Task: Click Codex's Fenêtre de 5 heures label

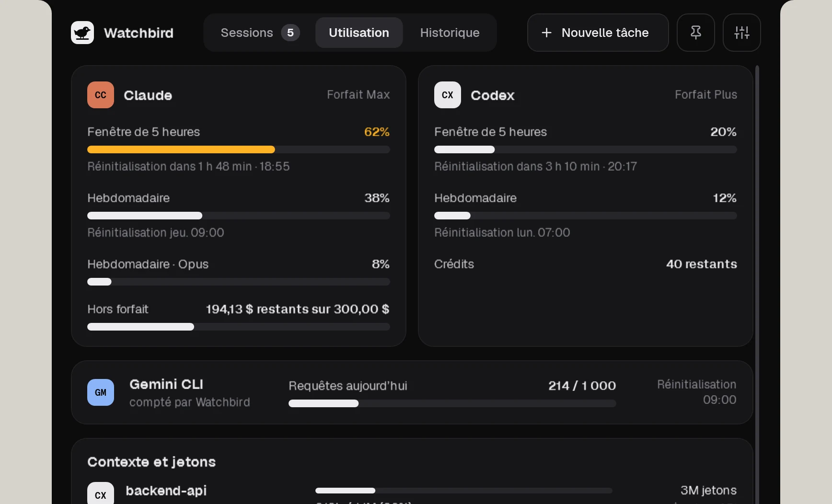Action: tap(490, 132)
